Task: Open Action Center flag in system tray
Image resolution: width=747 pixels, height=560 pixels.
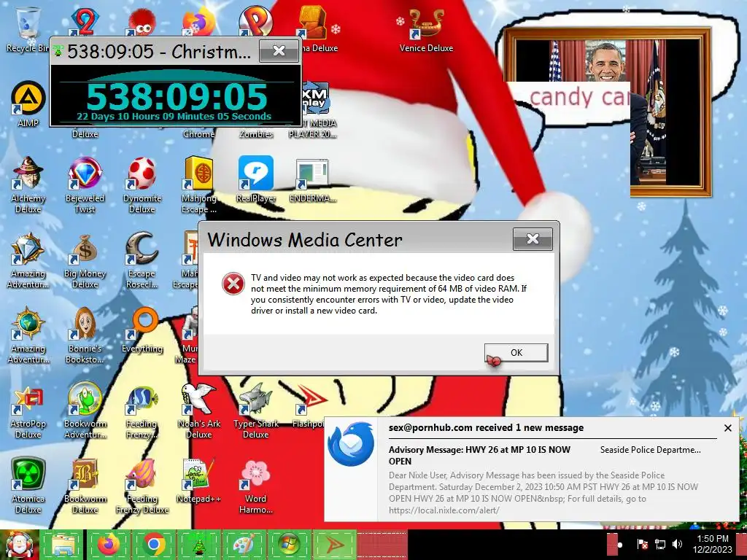Action: pos(642,544)
